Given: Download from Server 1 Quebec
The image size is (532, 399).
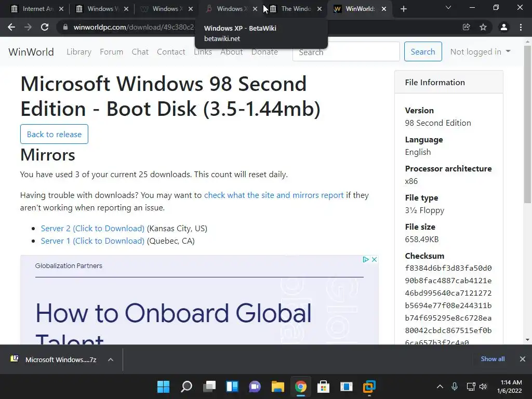Looking at the screenshot, I should (x=92, y=241).
